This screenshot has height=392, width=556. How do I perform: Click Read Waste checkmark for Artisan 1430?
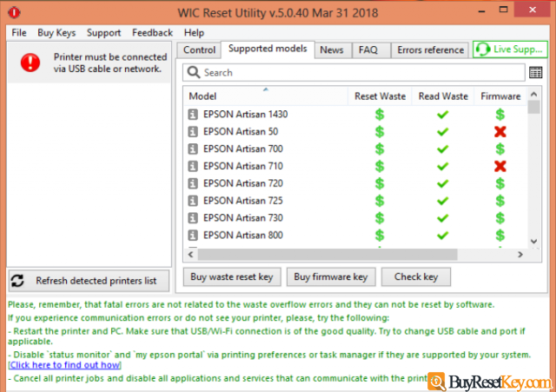pyautogui.click(x=442, y=115)
